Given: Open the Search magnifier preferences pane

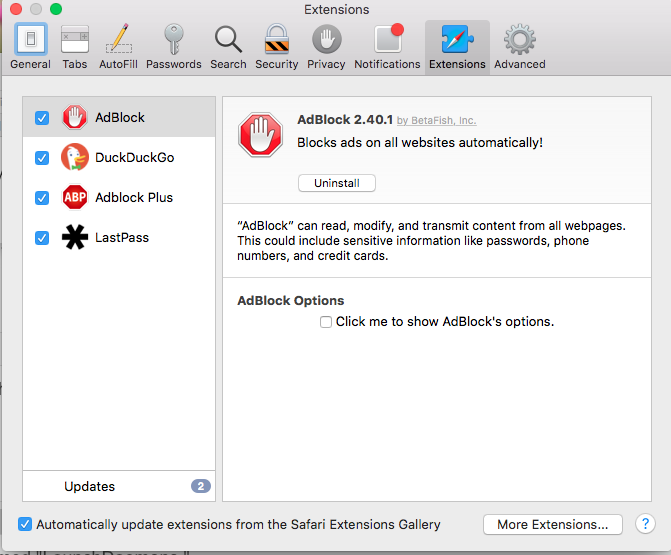Looking at the screenshot, I should (228, 47).
